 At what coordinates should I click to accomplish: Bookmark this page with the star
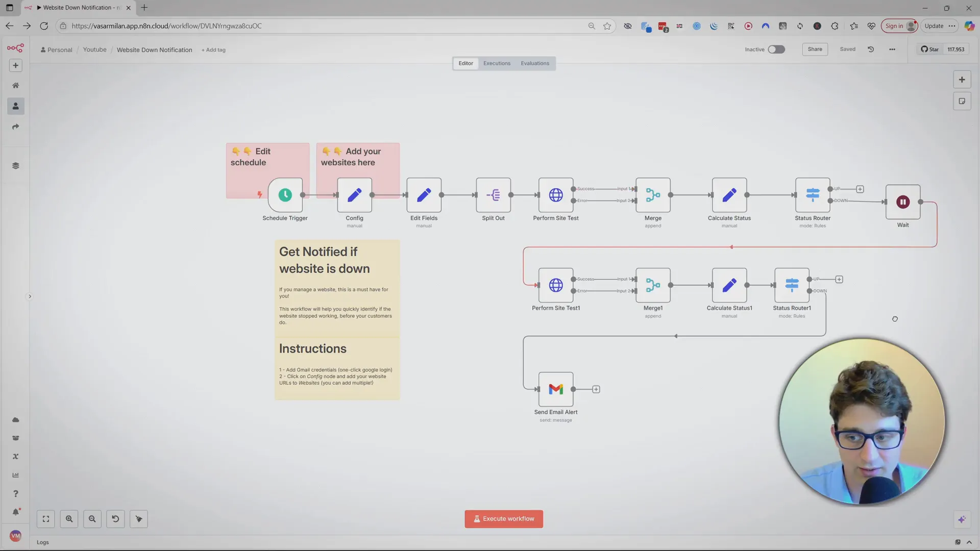click(x=607, y=26)
